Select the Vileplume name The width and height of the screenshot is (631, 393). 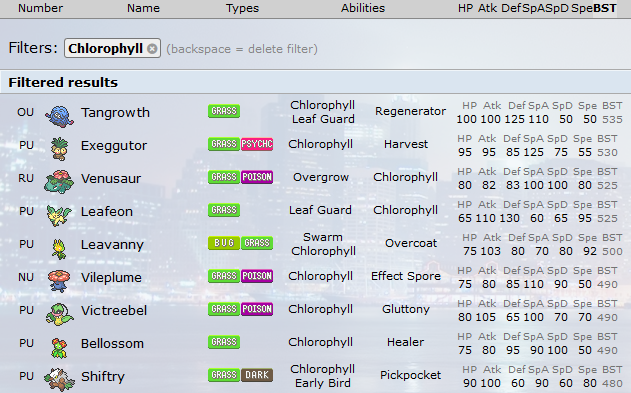click(111, 278)
